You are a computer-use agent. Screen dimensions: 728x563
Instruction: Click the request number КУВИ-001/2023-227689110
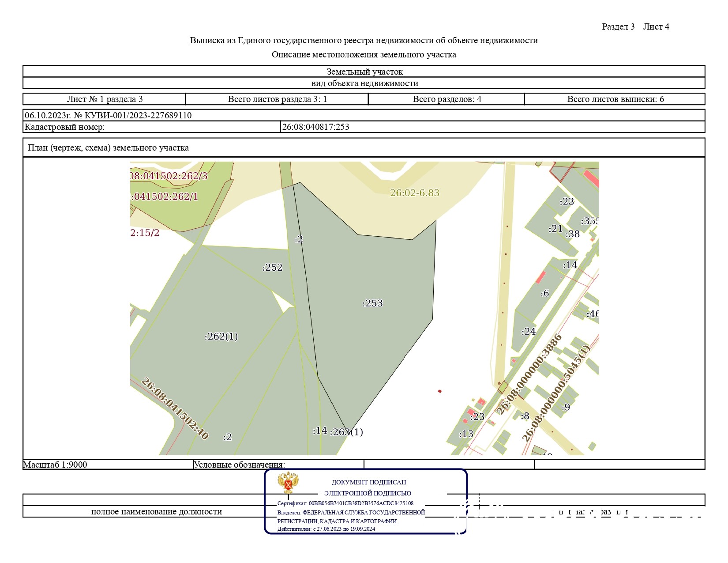132,116
